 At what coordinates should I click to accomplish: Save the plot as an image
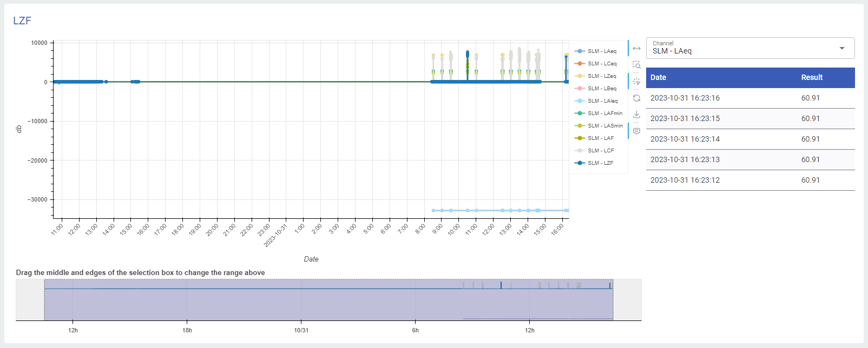click(636, 115)
